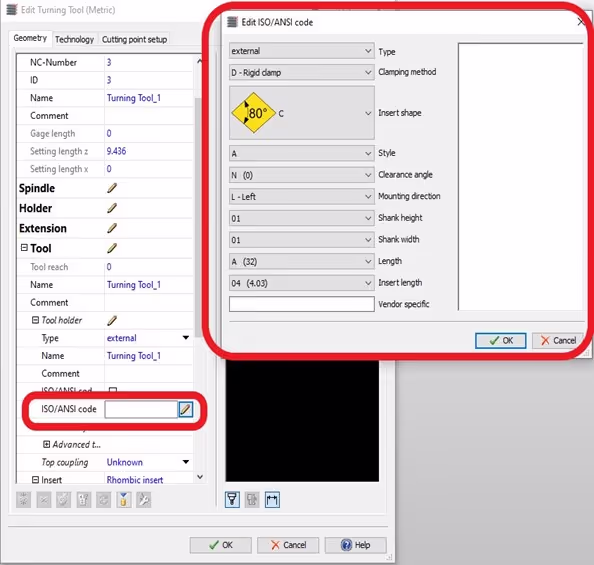Expand the Advanced t... group

(x=46, y=444)
